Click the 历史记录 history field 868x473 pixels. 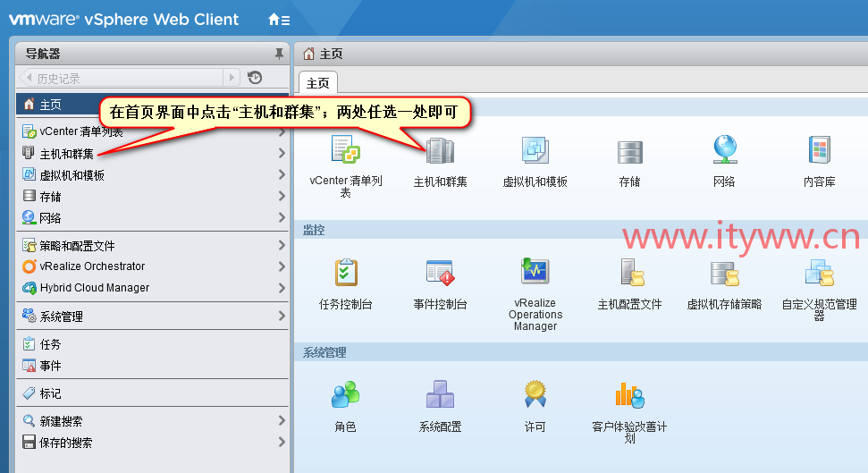tap(129, 78)
